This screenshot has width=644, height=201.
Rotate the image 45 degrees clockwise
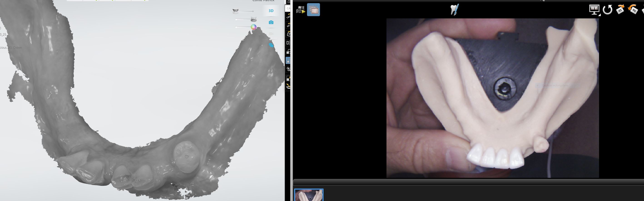pos(620,10)
